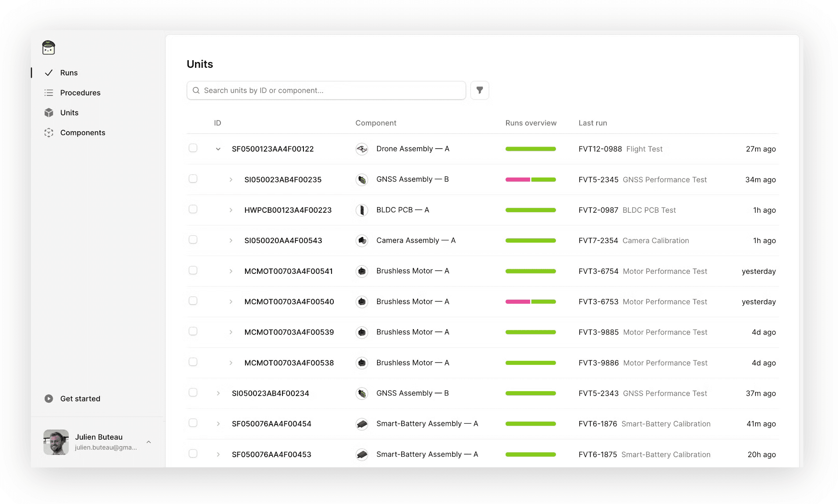Open run FVT12-0988 Flight Test
Screen dimensions: 838x504
click(x=621, y=149)
